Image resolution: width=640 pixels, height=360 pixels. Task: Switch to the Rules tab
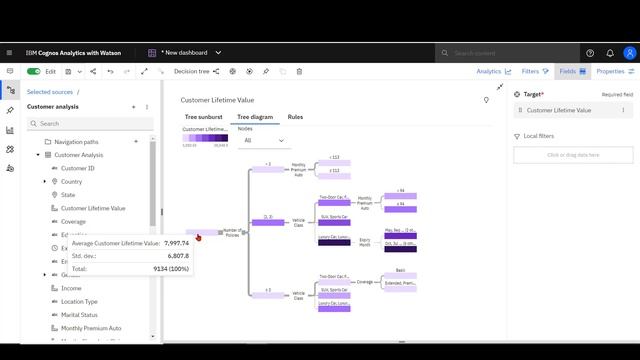pyautogui.click(x=295, y=117)
